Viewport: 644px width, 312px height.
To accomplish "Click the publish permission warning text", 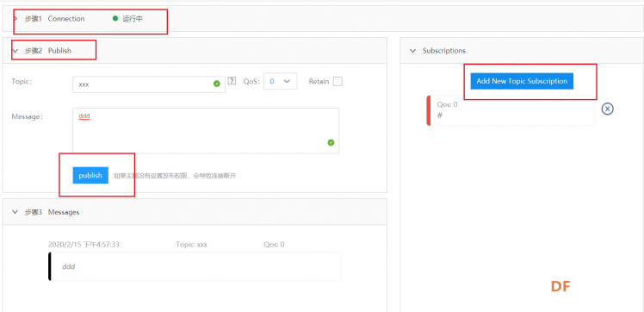I will tap(175, 176).
